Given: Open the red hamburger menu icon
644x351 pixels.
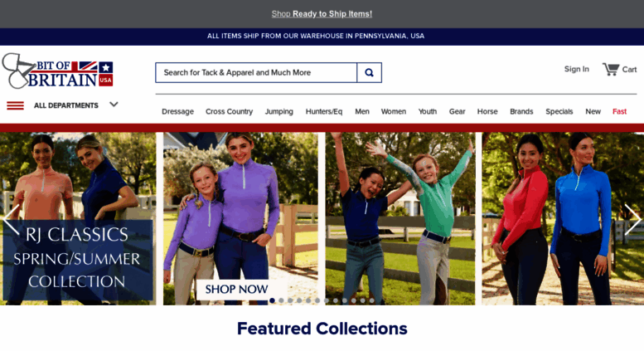Looking at the screenshot, I should (x=15, y=105).
